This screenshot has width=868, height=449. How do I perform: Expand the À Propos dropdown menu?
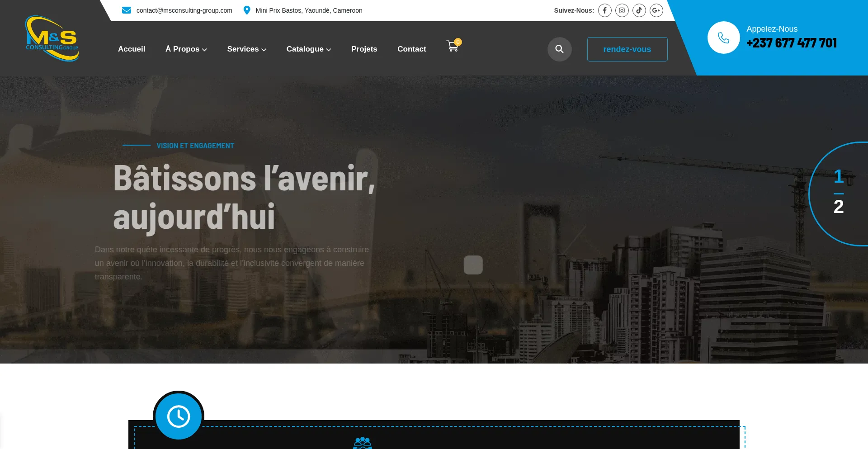186,49
